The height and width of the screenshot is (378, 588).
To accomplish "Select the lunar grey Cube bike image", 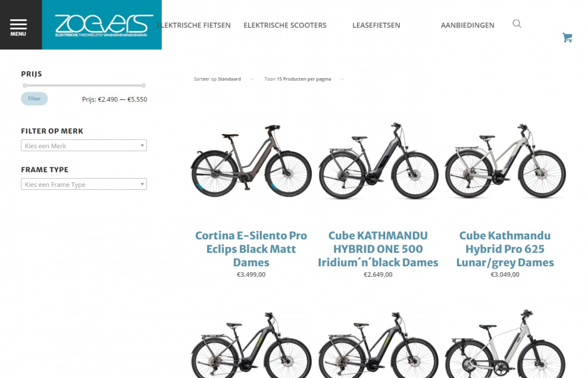I will coord(505,160).
